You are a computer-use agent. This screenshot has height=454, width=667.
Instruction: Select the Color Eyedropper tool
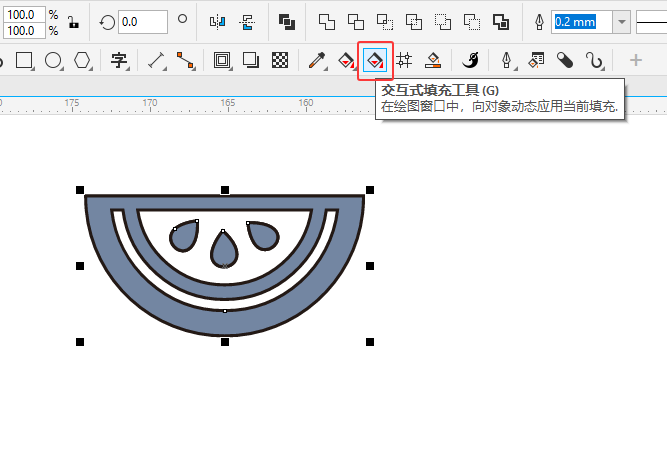pyautogui.click(x=317, y=60)
